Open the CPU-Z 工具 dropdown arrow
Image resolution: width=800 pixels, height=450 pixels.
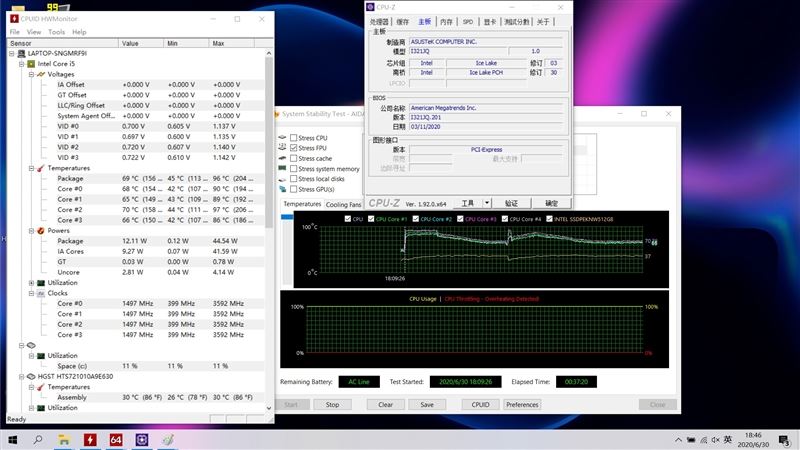(487, 203)
